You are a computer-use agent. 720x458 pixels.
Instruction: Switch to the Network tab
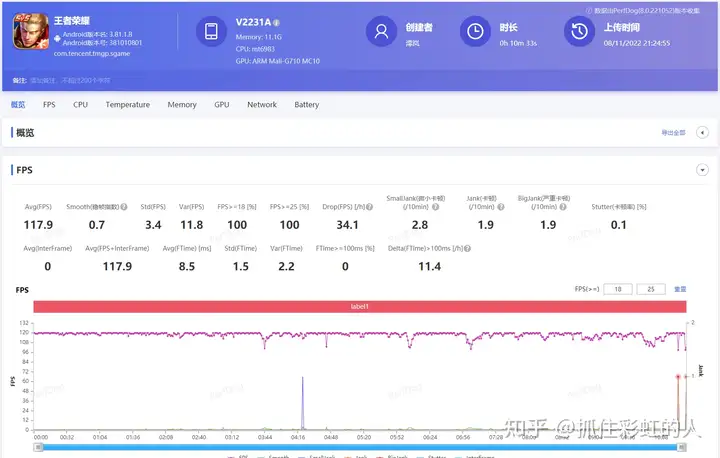click(x=262, y=105)
